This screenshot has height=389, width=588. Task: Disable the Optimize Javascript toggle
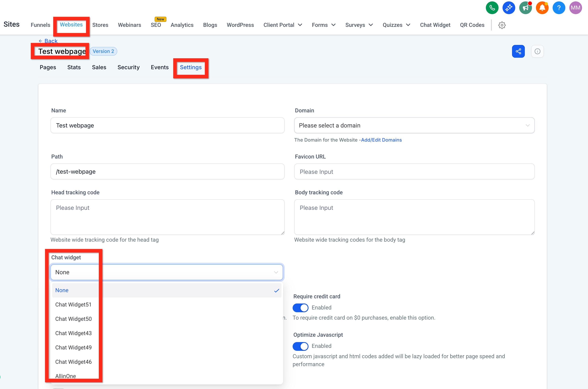(300, 346)
